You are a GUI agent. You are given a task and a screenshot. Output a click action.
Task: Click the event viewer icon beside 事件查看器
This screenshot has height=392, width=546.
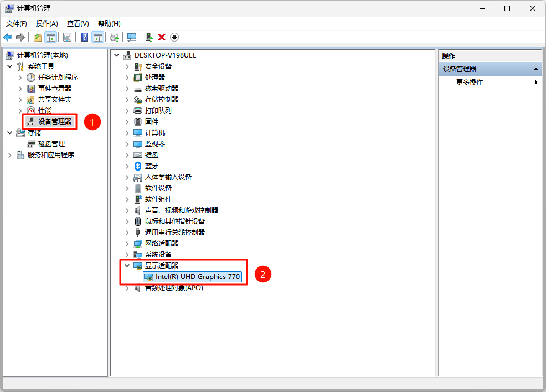31,89
